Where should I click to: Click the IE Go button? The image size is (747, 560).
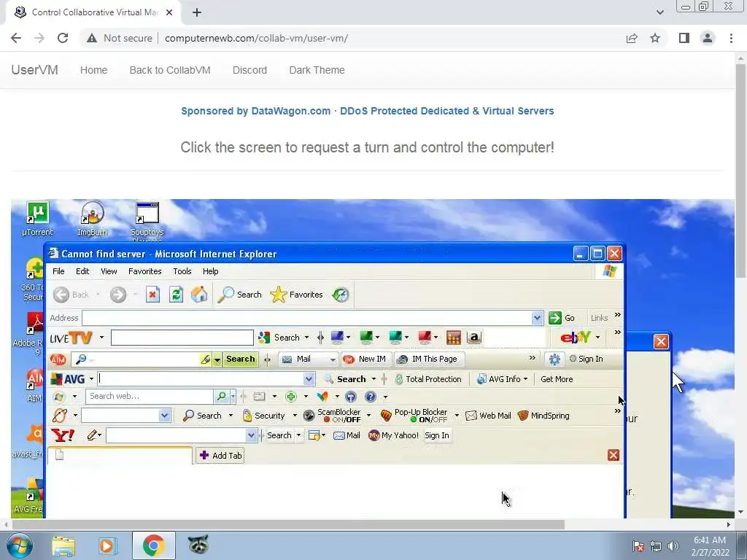[x=562, y=318]
